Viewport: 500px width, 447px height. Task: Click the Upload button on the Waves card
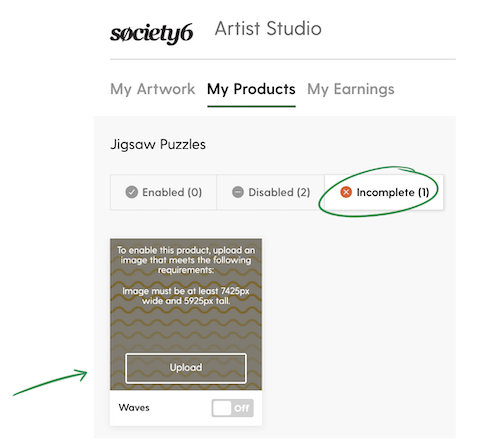click(186, 368)
